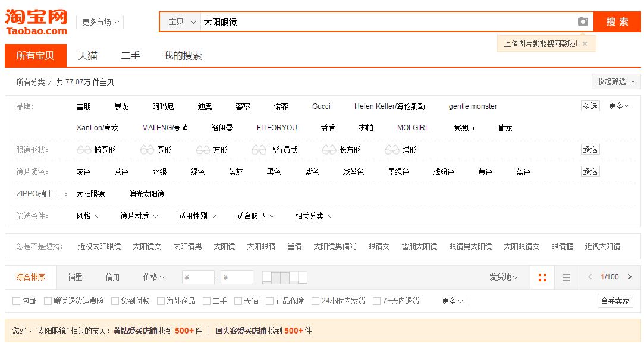This screenshot has height=346, width=644.
Task: Expand the 相关分类 related category filter
Action: coord(314,216)
